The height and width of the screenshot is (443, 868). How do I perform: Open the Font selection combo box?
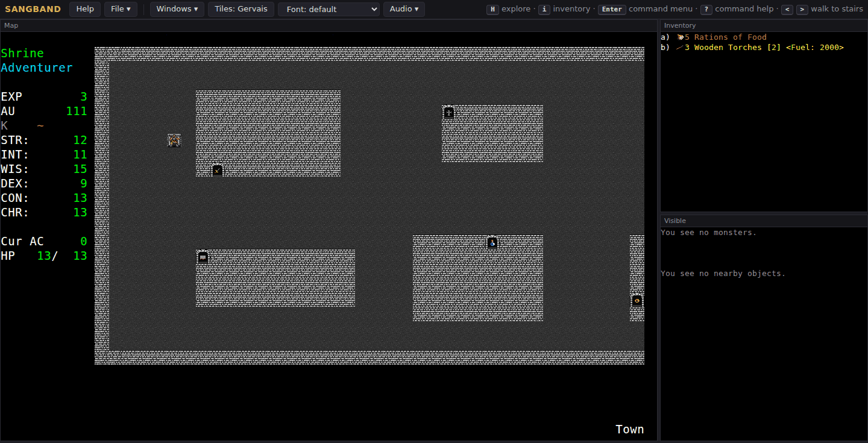click(329, 9)
